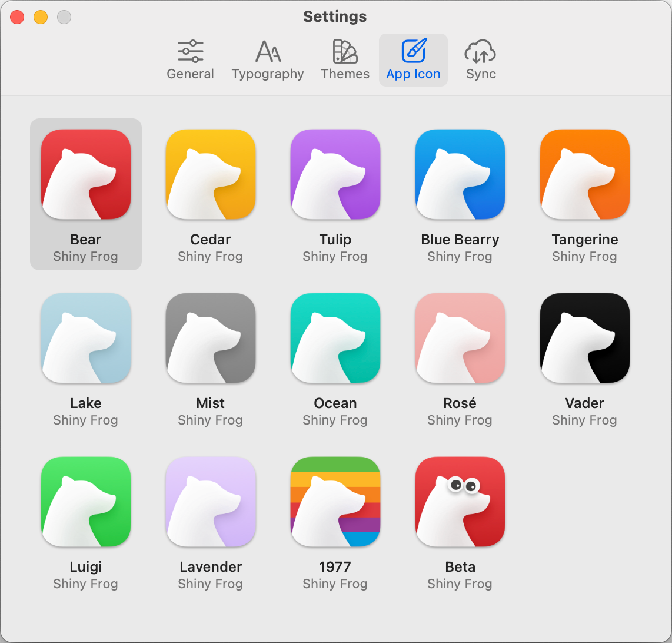Screen dimensions: 672x643
Task: Select the Blue Bearry app icon
Action: 460,175
